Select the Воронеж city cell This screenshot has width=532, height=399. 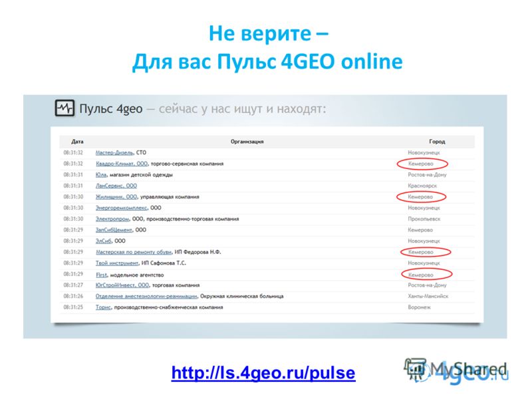(x=419, y=307)
